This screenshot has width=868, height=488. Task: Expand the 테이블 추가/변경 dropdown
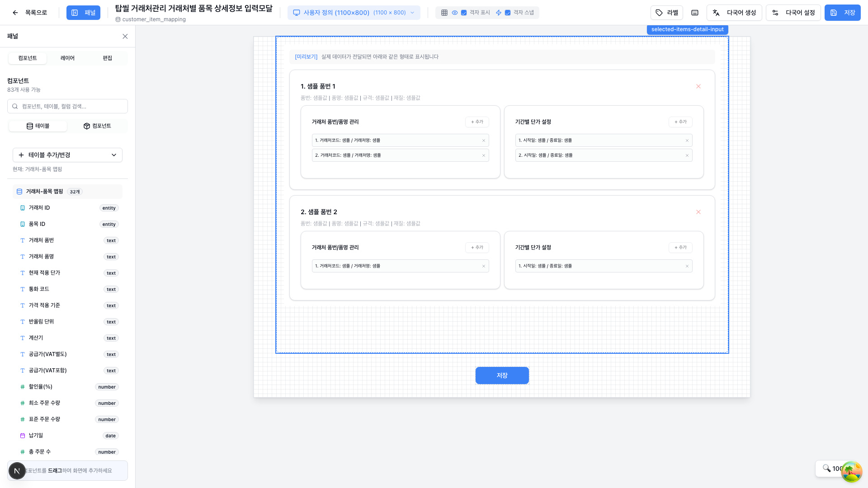click(67, 155)
